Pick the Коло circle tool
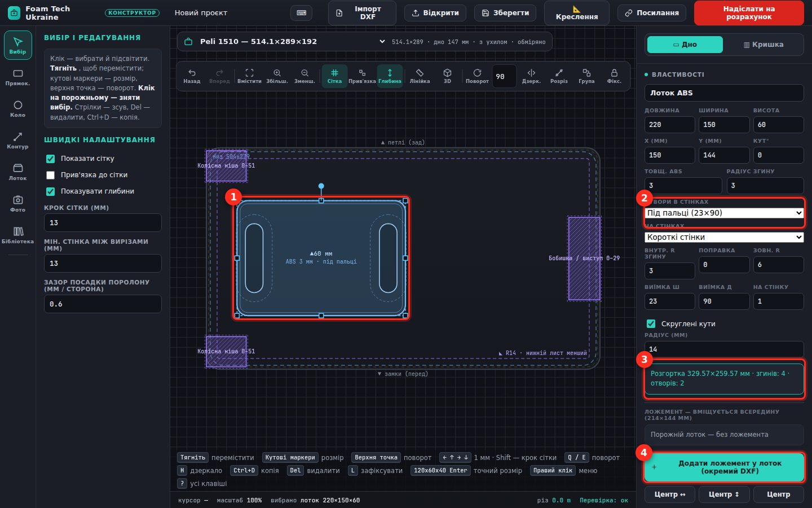The height and width of the screenshot is (508, 812). point(17,109)
